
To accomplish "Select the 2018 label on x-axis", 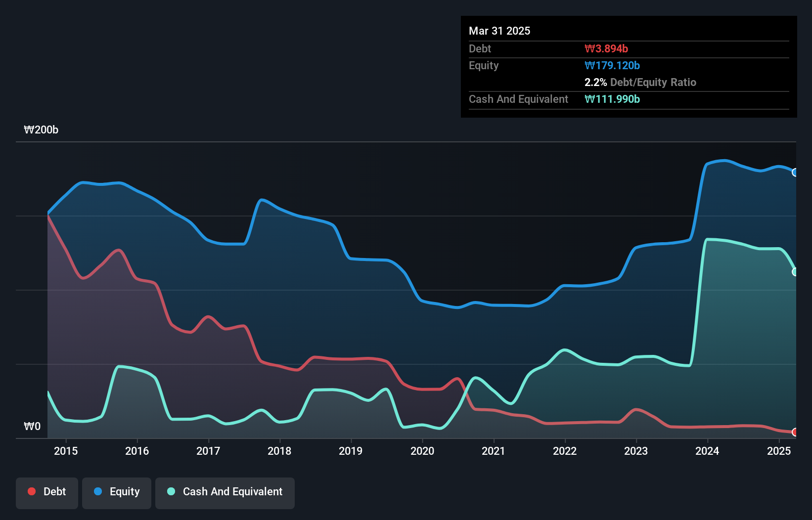I will 279,451.
